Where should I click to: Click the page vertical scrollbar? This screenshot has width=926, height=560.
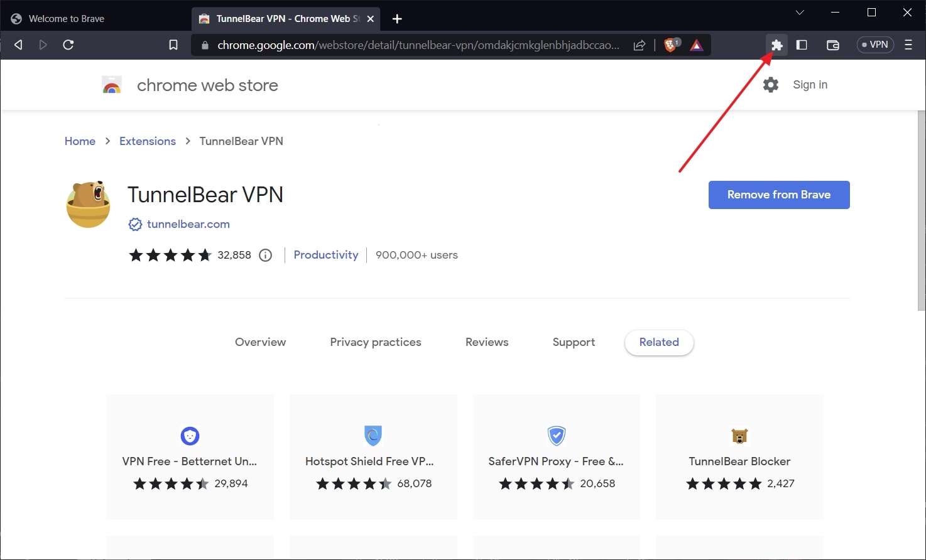(921, 210)
